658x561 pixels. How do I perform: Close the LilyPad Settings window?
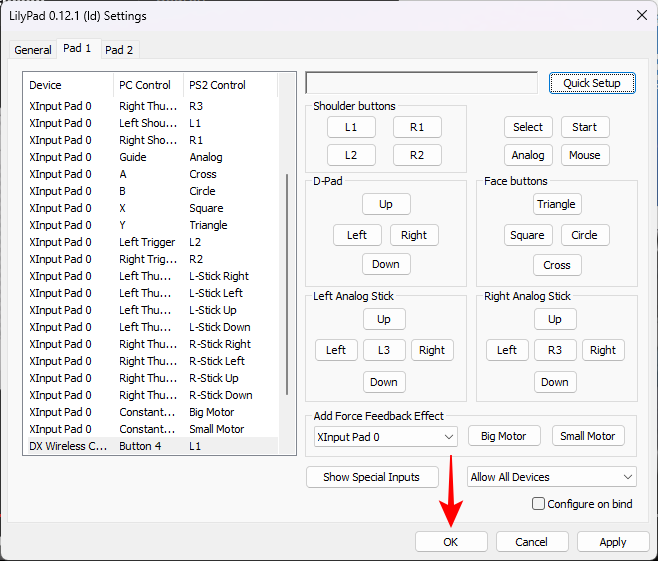[x=642, y=16]
